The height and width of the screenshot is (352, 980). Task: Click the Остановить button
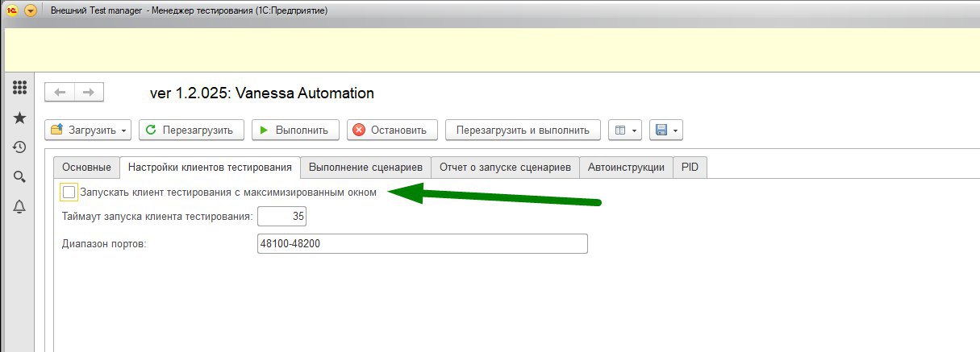tap(392, 130)
